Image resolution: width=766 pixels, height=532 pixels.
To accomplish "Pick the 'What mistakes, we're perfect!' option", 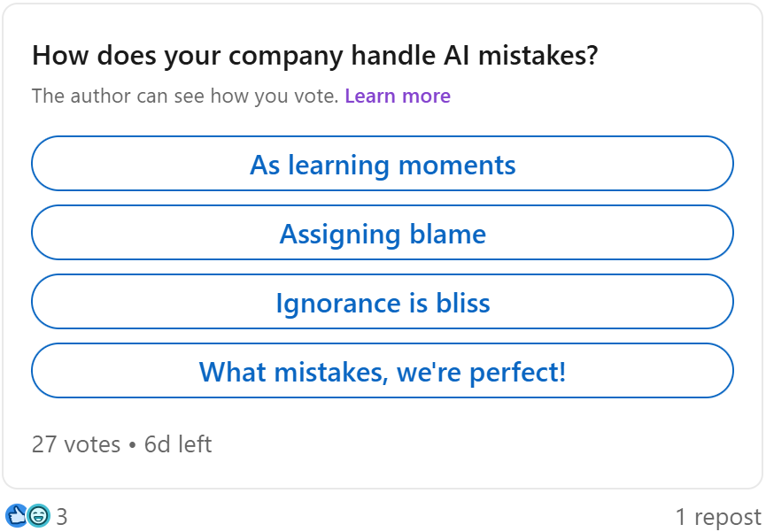I will (x=383, y=371).
